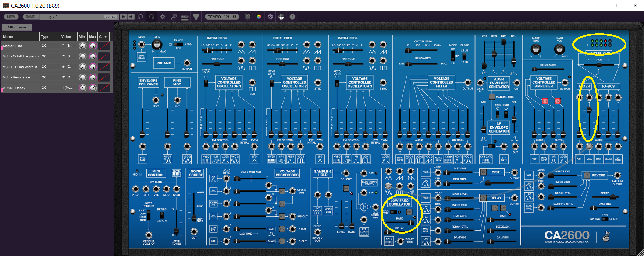Click the preamp GAIN knob
The height and width of the screenshot is (256, 644).
point(157,45)
